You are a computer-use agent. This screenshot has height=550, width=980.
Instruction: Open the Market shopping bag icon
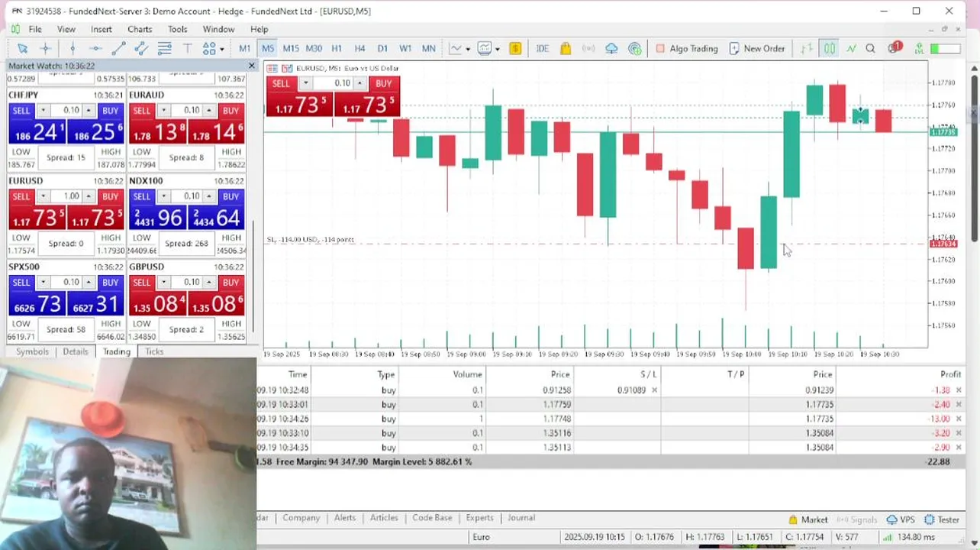pyautogui.click(x=565, y=48)
